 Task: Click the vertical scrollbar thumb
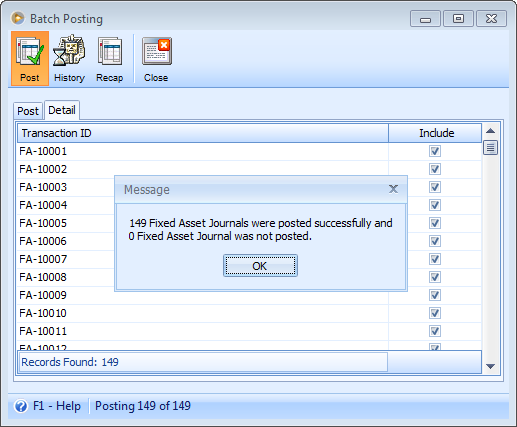pyautogui.click(x=490, y=148)
